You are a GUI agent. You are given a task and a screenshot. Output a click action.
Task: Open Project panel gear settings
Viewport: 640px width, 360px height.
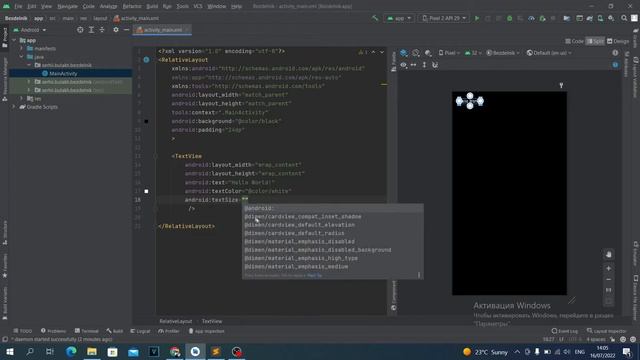(116, 30)
